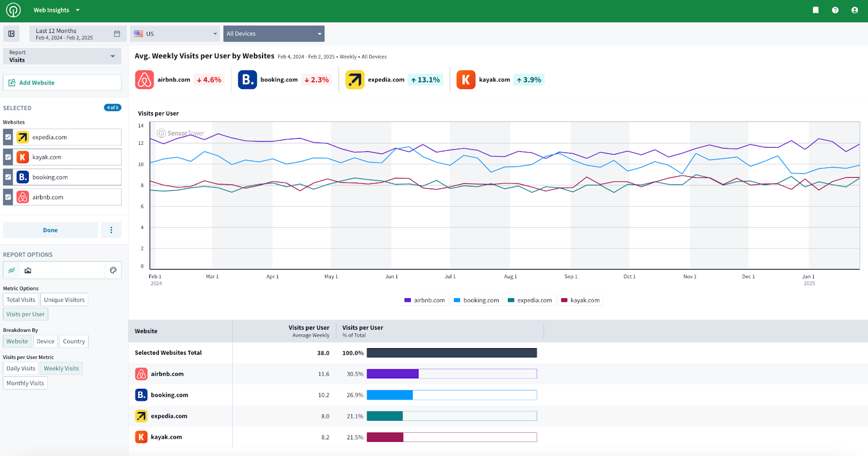Click the Expedia logo in summary header

tap(355, 80)
